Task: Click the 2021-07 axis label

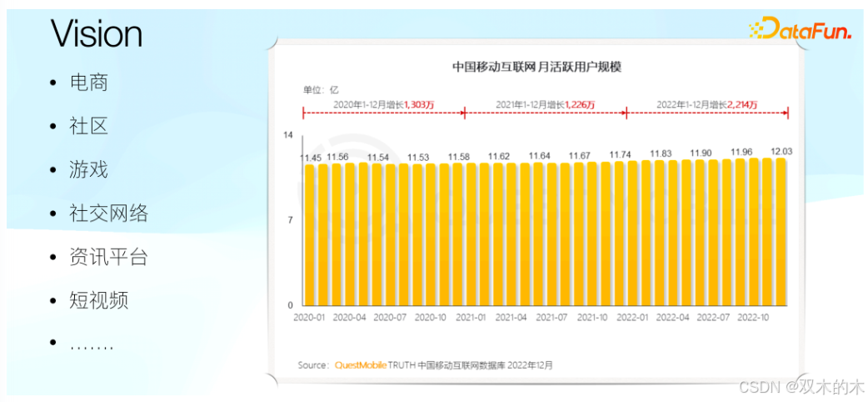Action: pyautogui.click(x=552, y=319)
